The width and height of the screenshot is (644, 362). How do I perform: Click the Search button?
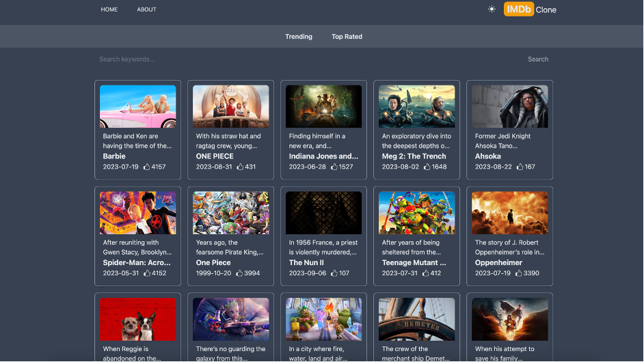(538, 59)
